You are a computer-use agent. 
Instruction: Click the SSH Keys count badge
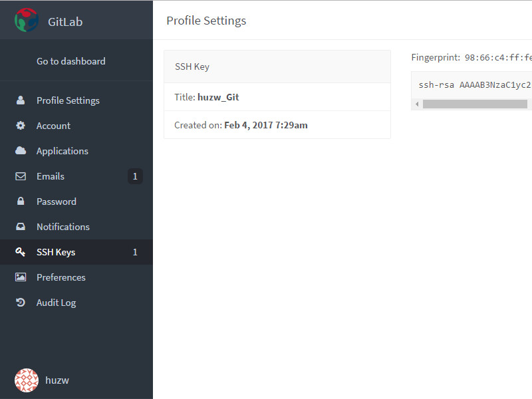[135, 252]
